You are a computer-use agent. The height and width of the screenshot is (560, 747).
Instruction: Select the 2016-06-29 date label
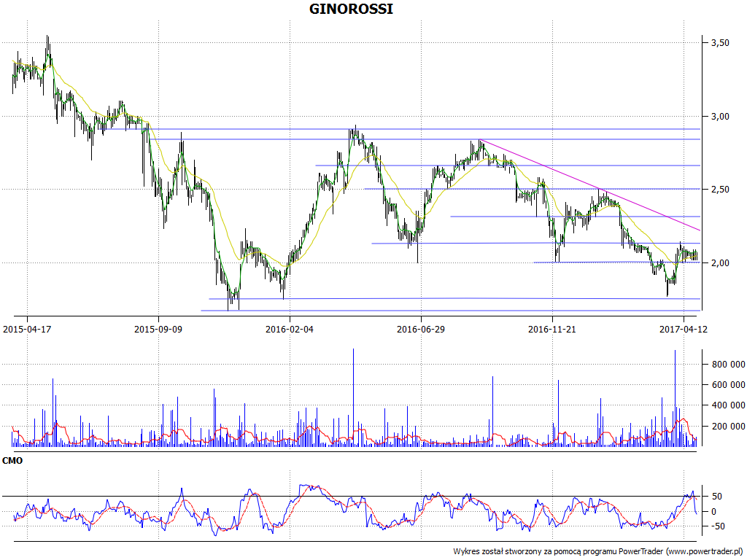(421, 329)
